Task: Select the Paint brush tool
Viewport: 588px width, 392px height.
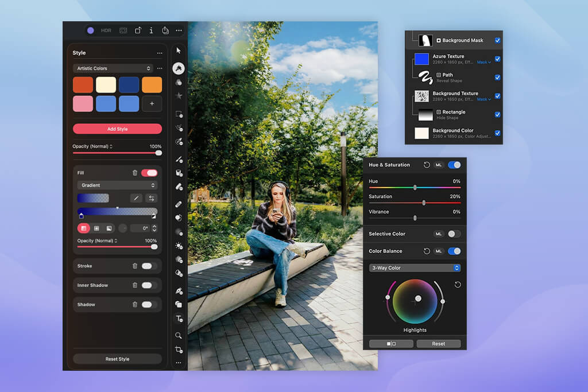Action: pyautogui.click(x=179, y=160)
